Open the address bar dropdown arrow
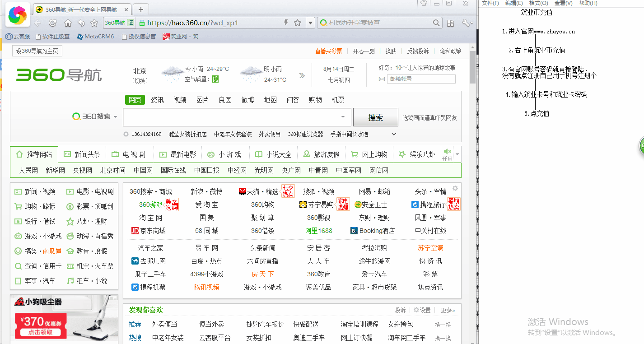Viewport: 644px width, 344px height. [x=310, y=23]
